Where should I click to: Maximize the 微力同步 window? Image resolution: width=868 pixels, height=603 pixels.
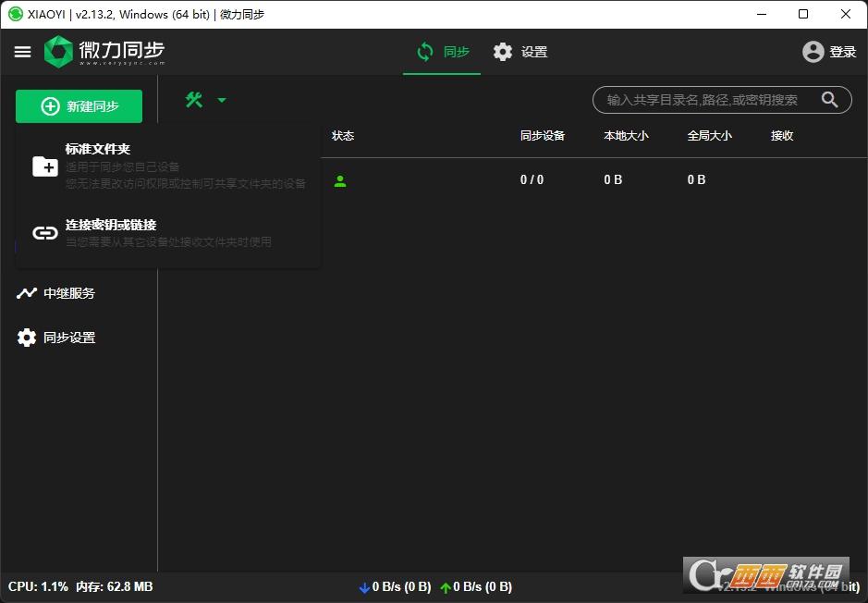tap(803, 14)
